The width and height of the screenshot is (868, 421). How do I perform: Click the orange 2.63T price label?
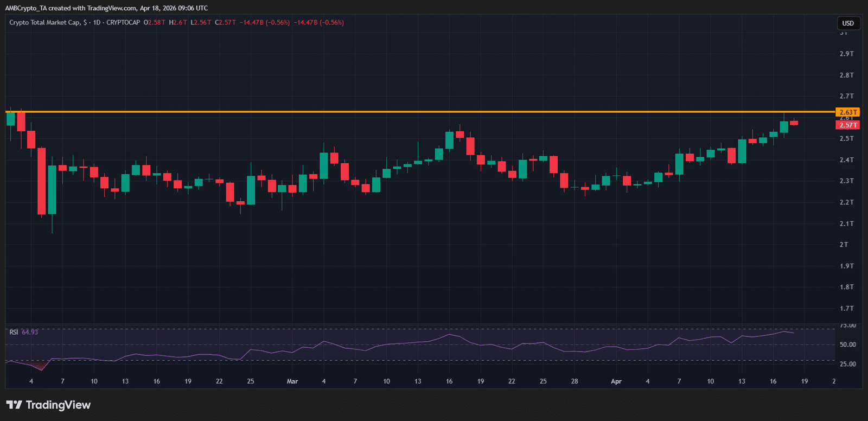[x=848, y=112]
